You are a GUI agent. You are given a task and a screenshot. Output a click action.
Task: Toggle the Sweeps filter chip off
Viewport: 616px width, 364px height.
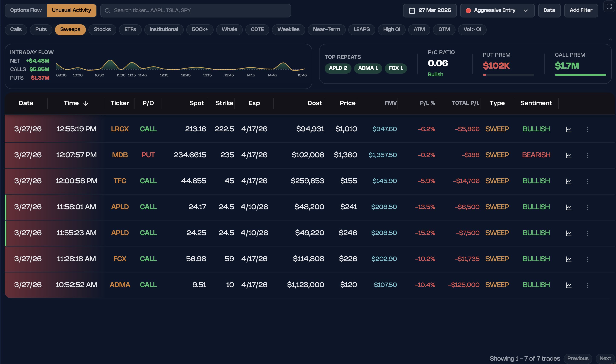tap(70, 29)
